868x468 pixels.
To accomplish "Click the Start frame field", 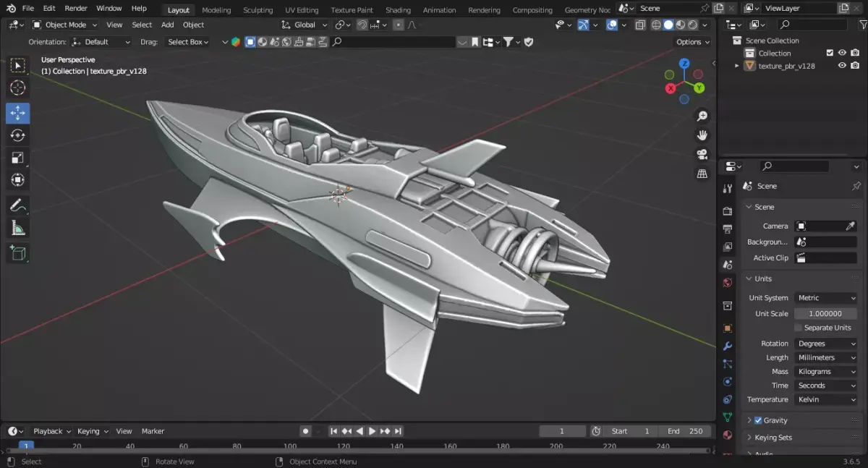I will coord(631,431).
